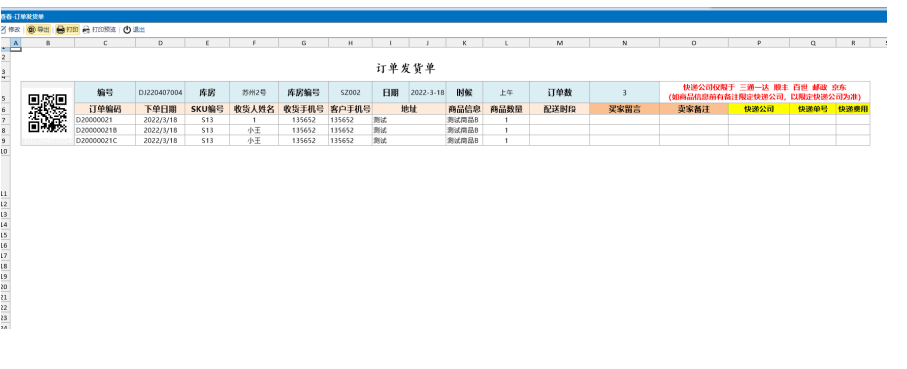Click the 修改 (edit) toolbar button

pos(10,29)
